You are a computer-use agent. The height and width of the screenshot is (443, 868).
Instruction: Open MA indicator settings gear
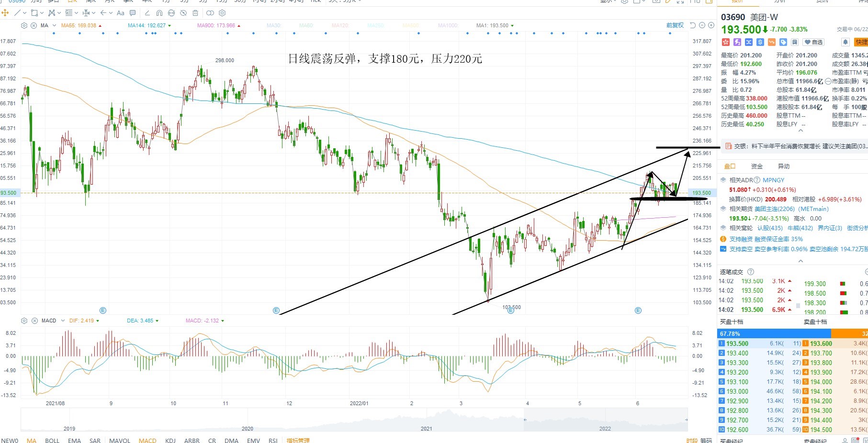click(24, 25)
